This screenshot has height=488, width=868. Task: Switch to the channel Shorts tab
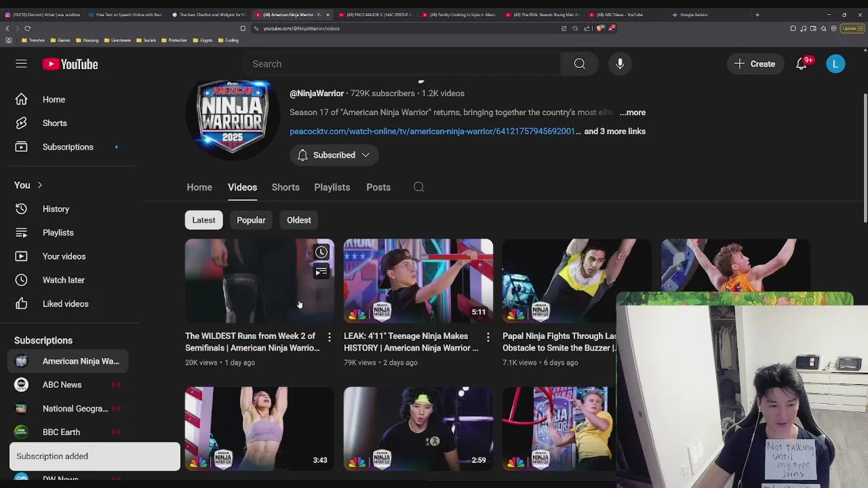tap(285, 187)
